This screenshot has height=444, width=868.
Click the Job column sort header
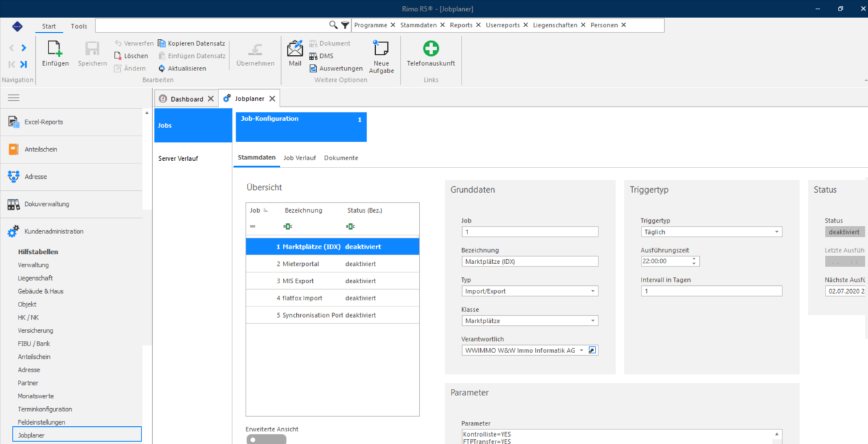pyautogui.click(x=258, y=210)
